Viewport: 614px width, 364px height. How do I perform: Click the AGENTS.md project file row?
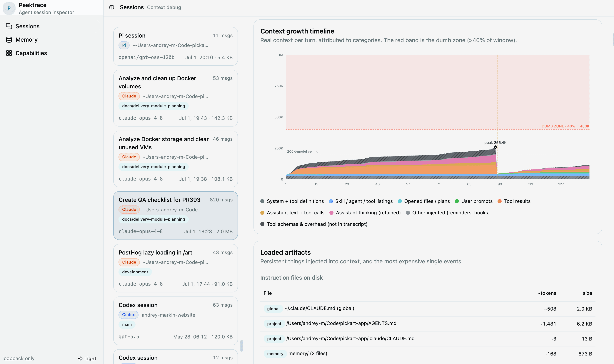point(428,323)
